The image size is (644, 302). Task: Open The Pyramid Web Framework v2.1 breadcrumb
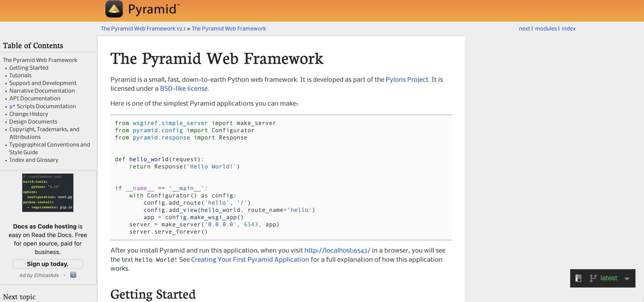tap(143, 29)
